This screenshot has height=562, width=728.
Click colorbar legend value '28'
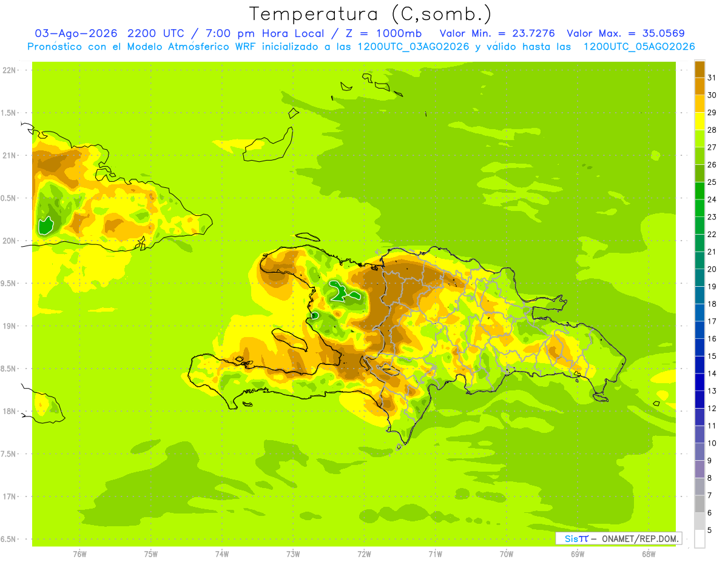pyautogui.click(x=712, y=130)
